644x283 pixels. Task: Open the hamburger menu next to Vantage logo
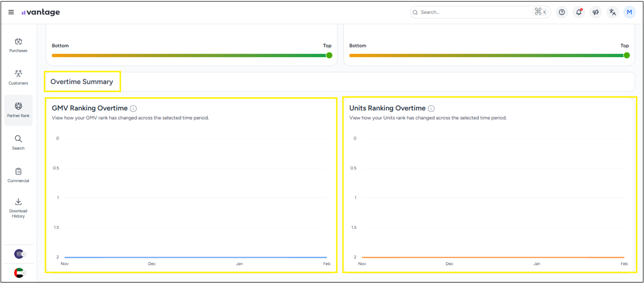[x=11, y=12]
